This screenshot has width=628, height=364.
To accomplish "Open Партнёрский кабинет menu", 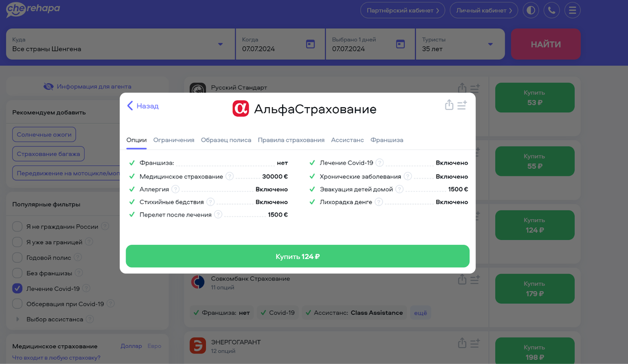I will 402,10.
